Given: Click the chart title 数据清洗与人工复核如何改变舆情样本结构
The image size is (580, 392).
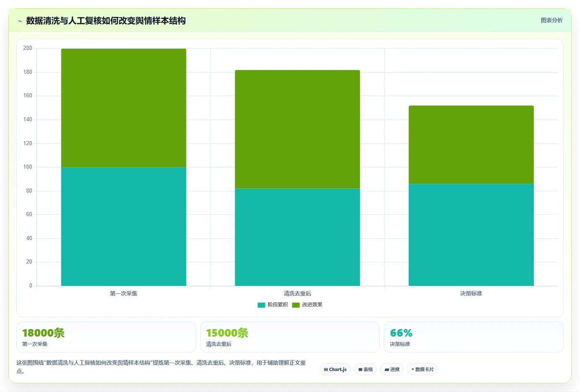Looking at the screenshot, I should click(x=106, y=21).
